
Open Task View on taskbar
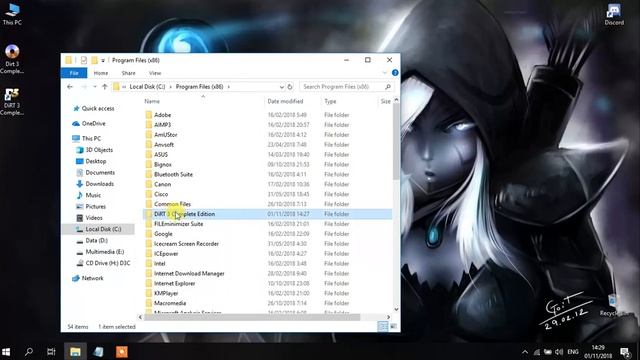point(51,351)
